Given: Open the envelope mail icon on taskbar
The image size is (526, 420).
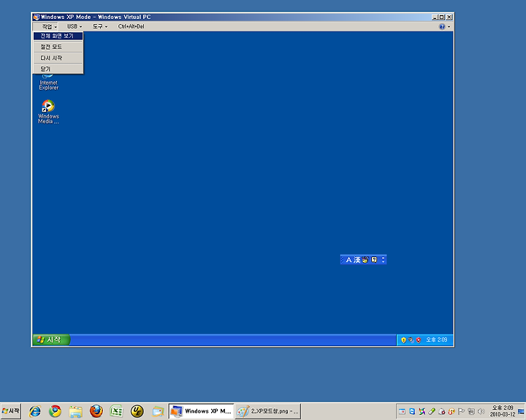Looking at the screenshot, I should (x=158, y=411).
